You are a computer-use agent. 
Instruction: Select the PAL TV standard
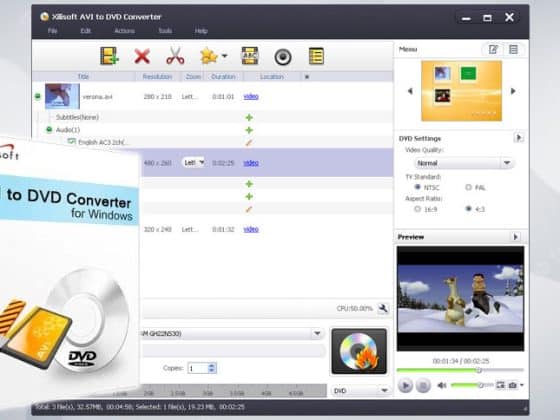coord(469,187)
